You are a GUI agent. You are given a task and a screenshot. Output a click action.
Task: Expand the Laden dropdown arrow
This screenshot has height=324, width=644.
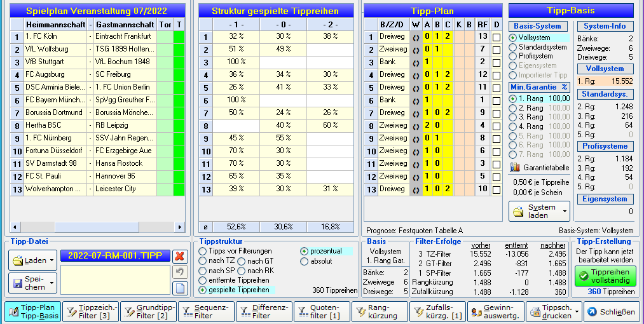(52, 260)
